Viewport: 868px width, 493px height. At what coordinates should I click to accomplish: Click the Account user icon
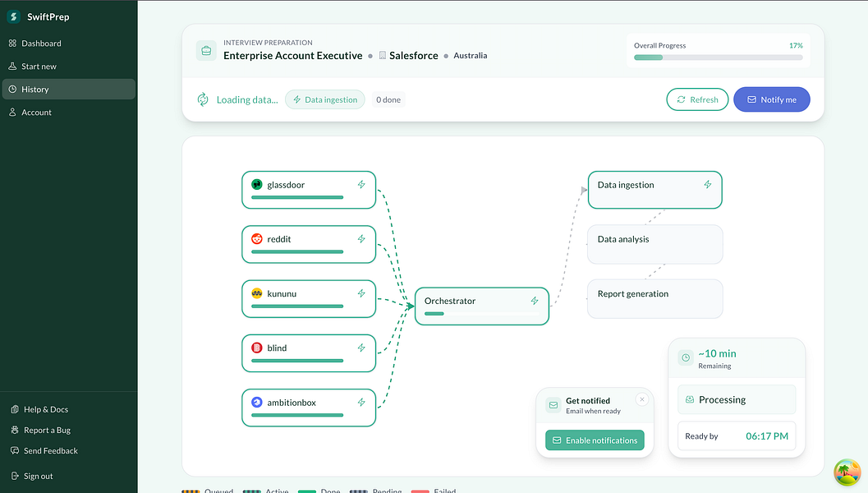[13, 113]
